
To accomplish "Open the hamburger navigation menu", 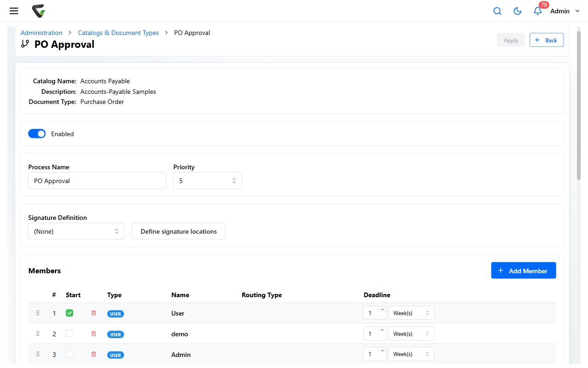I will point(14,11).
